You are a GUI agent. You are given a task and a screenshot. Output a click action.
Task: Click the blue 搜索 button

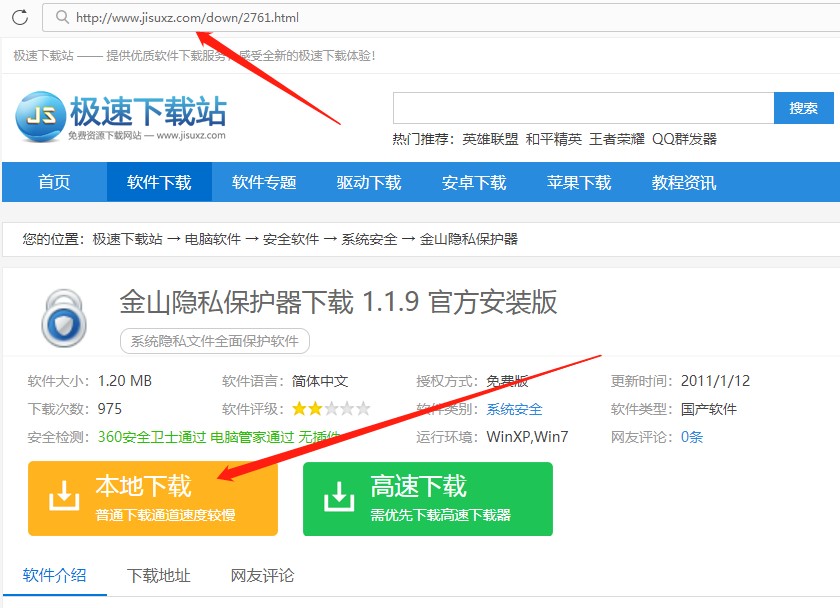pyautogui.click(x=804, y=108)
